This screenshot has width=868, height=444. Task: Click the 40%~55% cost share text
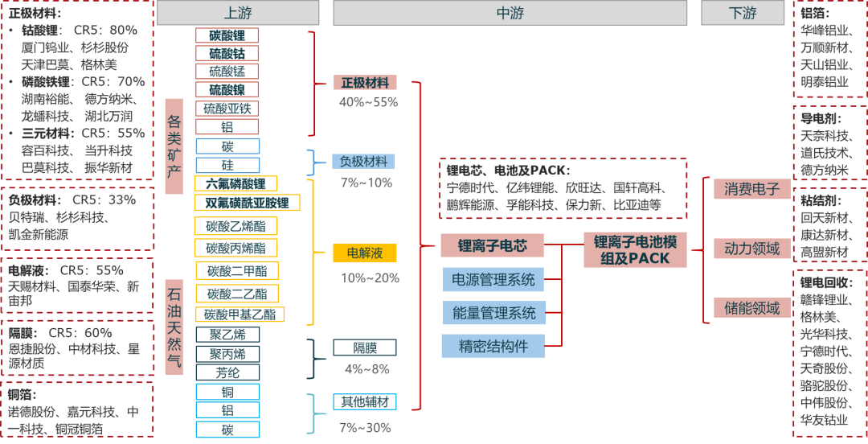click(x=368, y=102)
